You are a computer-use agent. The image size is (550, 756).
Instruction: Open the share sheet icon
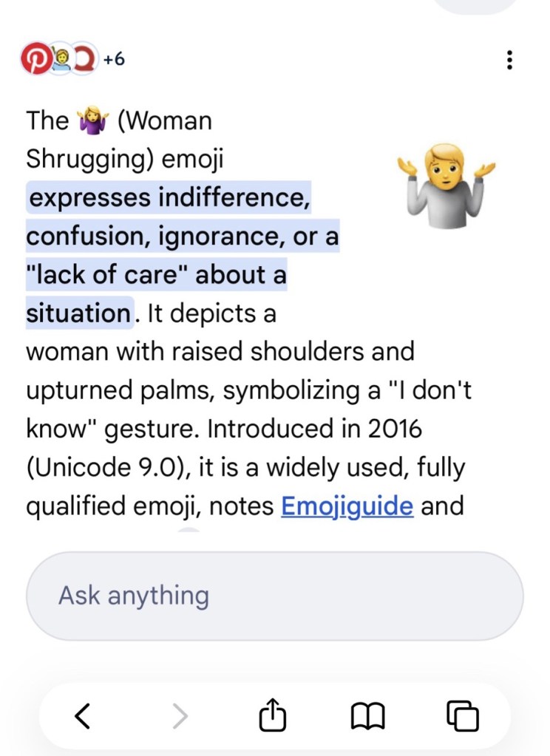[272, 715]
